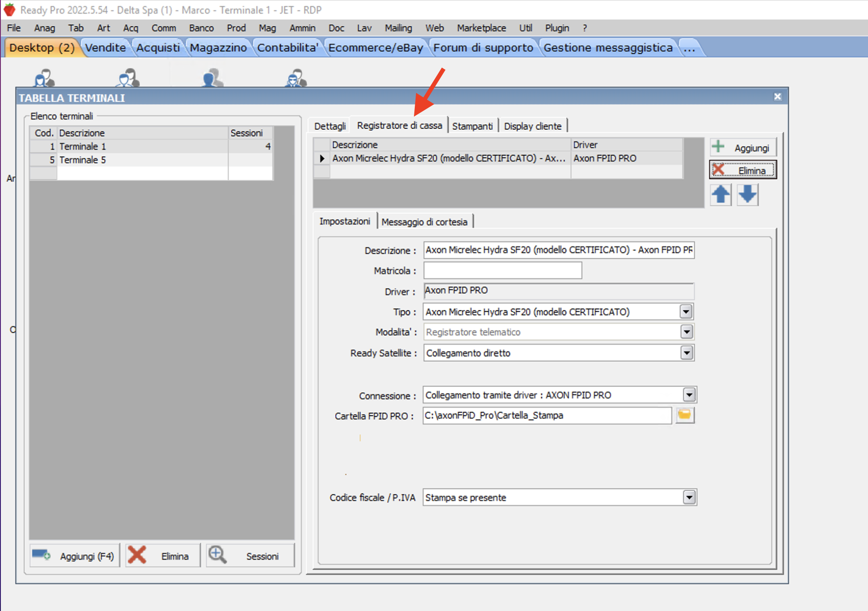Click the Driver field showing Axon FPID PRO
This screenshot has height=611, width=868.
pyautogui.click(x=559, y=291)
